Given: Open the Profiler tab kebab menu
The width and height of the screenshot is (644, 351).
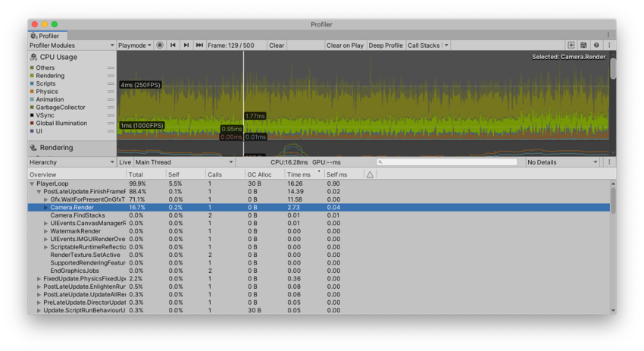Looking at the screenshot, I should (608, 35).
